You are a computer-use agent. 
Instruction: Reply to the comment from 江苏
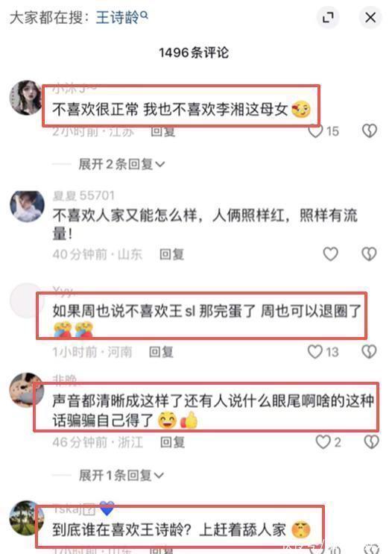pyautogui.click(x=162, y=131)
